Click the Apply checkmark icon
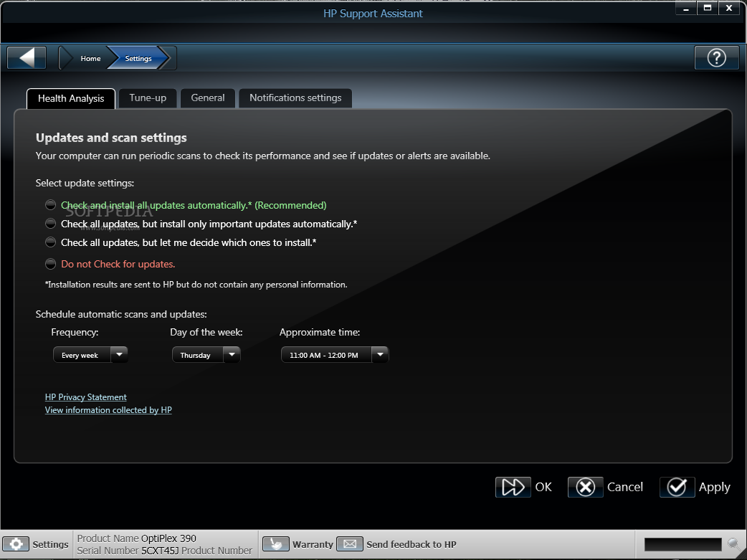 tap(677, 487)
